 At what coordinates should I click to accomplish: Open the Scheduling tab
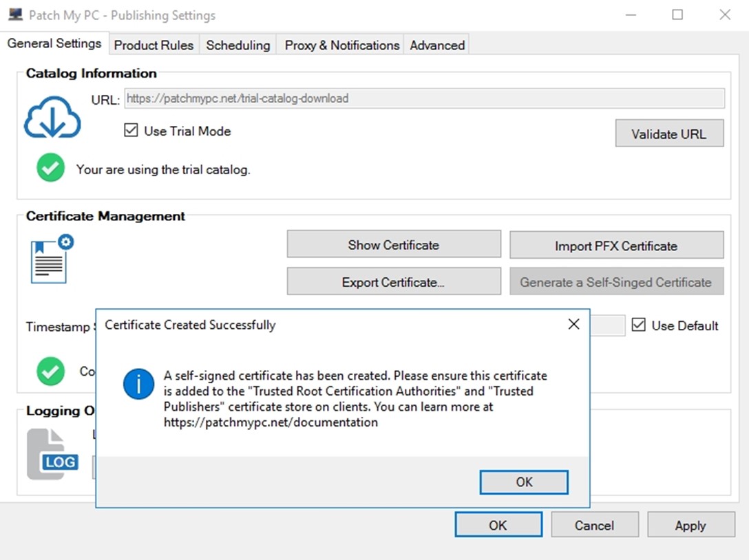click(x=238, y=45)
